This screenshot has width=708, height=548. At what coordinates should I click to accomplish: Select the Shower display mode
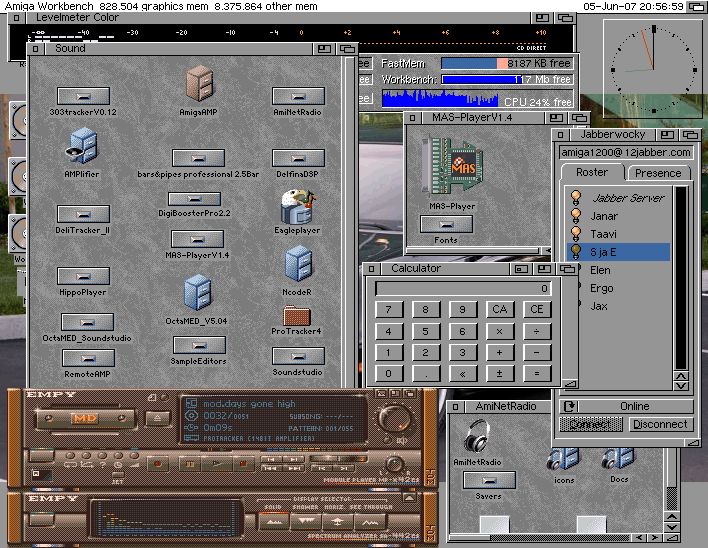[x=306, y=522]
